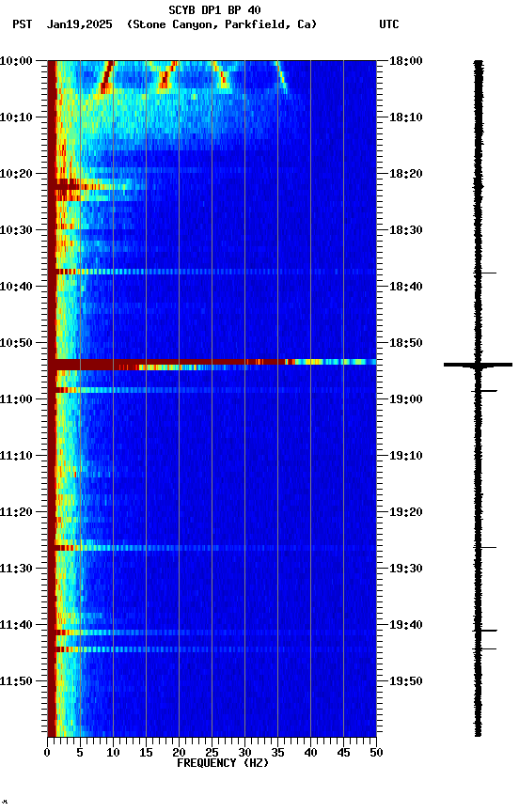Screen dimensions: 519x812
Task: Click the 'PST' timezone label
Action: (x=23, y=24)
